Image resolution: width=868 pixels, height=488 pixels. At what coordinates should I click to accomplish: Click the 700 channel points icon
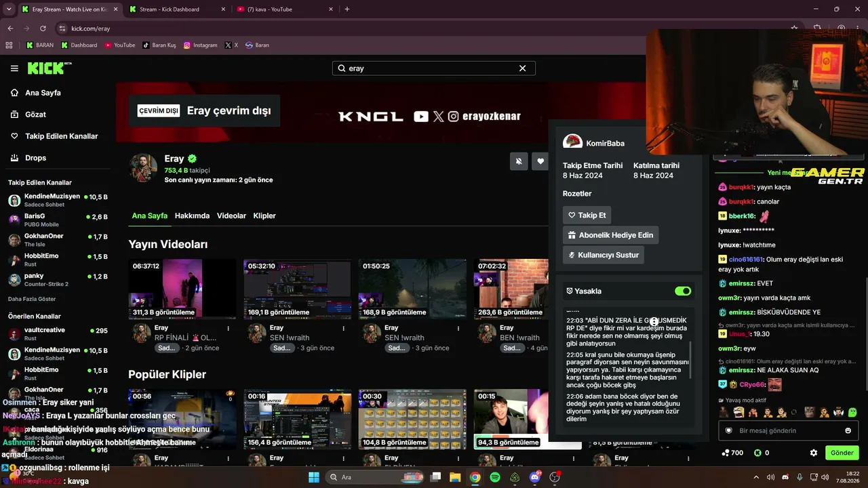[725, 453]
